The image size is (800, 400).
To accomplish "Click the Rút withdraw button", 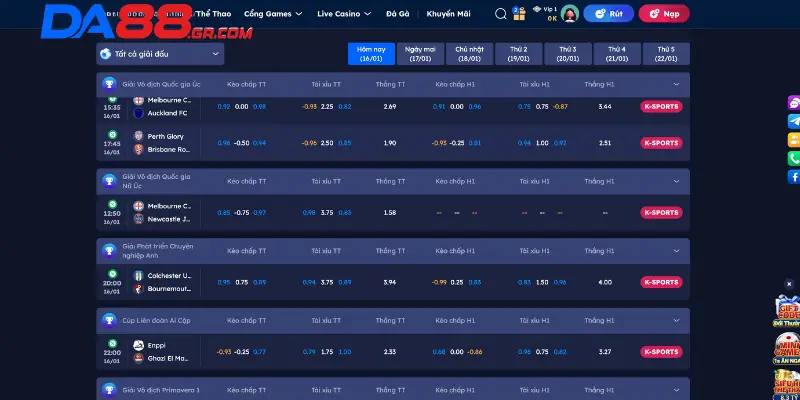I will pyautogui.click(x=608, y=14).
